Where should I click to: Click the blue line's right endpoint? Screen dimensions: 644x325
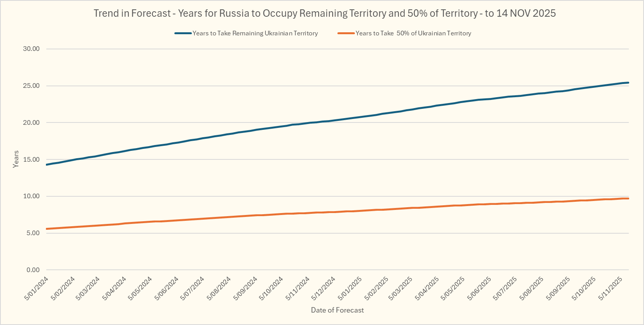628,83
